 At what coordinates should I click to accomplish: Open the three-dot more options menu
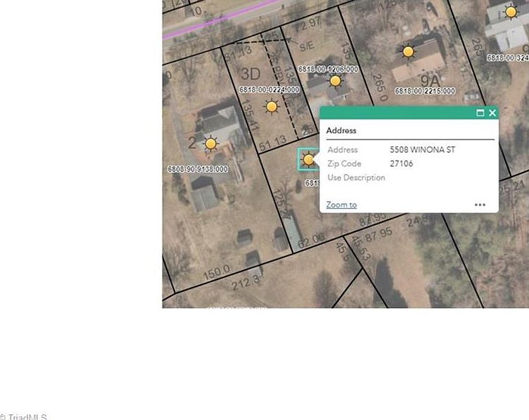pos(480,205)
